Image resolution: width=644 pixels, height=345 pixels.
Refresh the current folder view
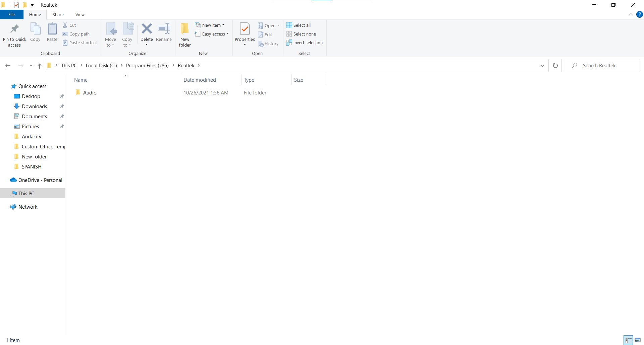point(555,66)
